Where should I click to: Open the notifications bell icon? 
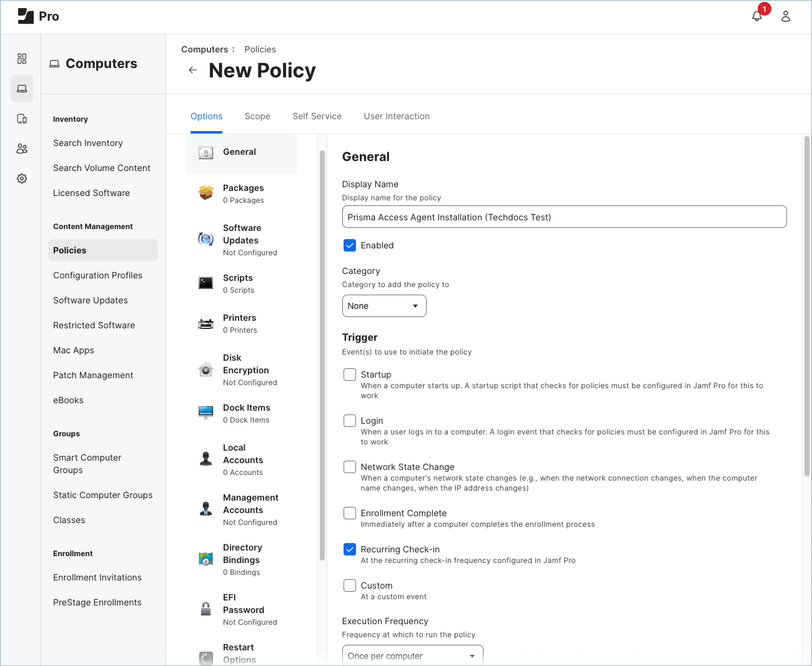(757, 16)
